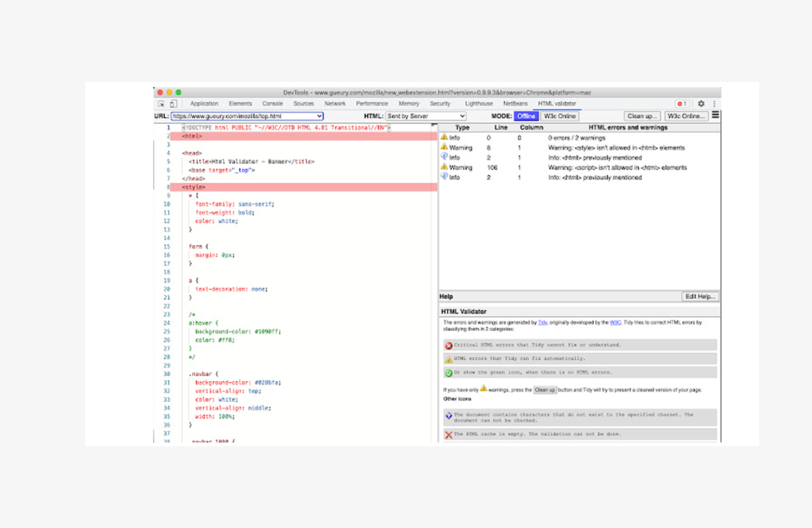812x528 pixels.
Task: Switch to the HTML validator tab
Action: [x=557, y=104]
